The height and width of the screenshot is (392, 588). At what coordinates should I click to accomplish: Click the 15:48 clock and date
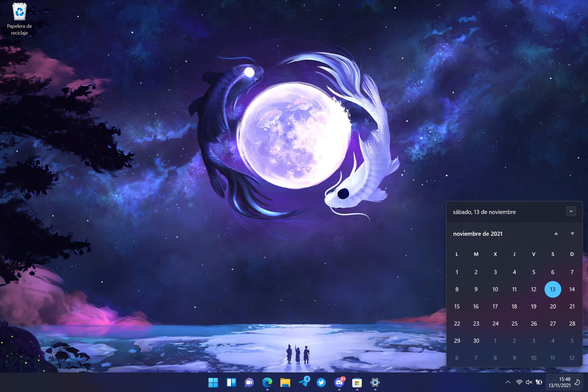point(559,382)
